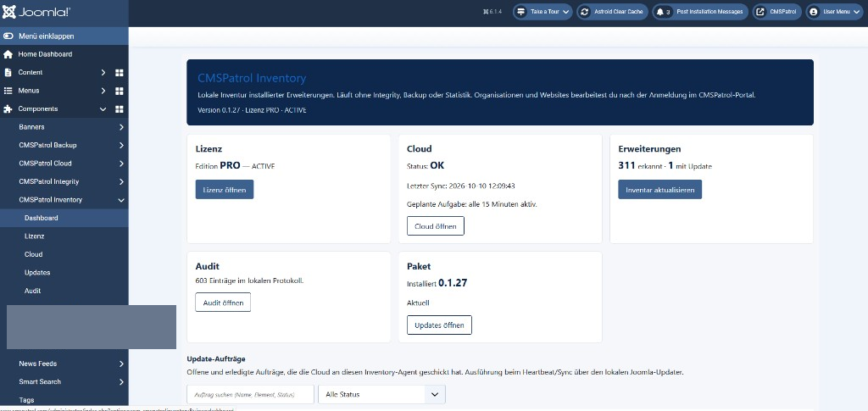Click the notifications bell icon

659,12
